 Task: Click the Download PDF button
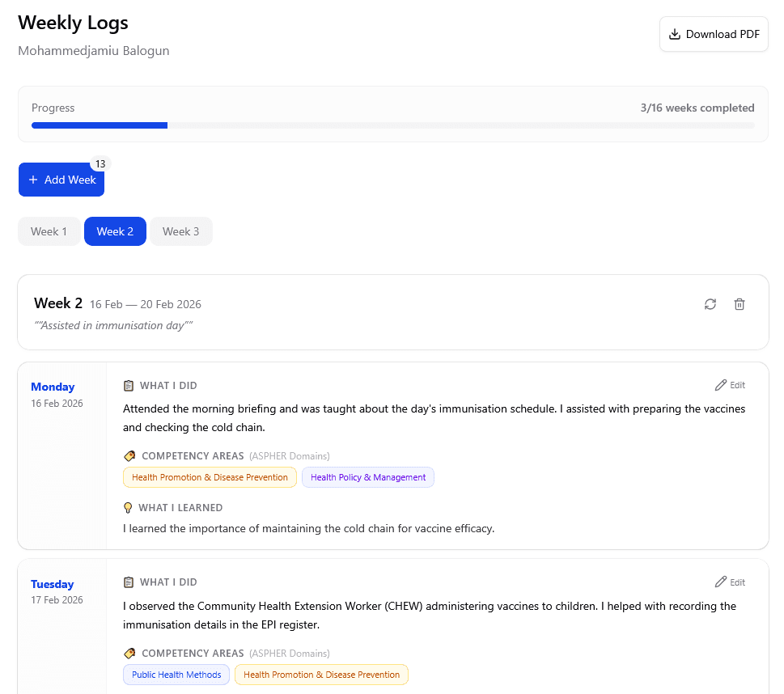pyautogui.click(x=713, y=34)
